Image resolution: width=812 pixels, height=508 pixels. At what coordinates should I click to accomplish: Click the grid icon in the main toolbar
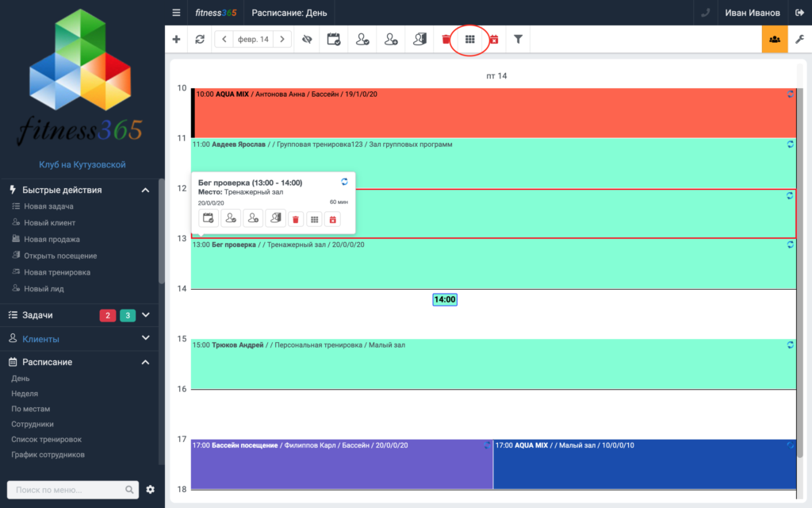coord(469,40)
